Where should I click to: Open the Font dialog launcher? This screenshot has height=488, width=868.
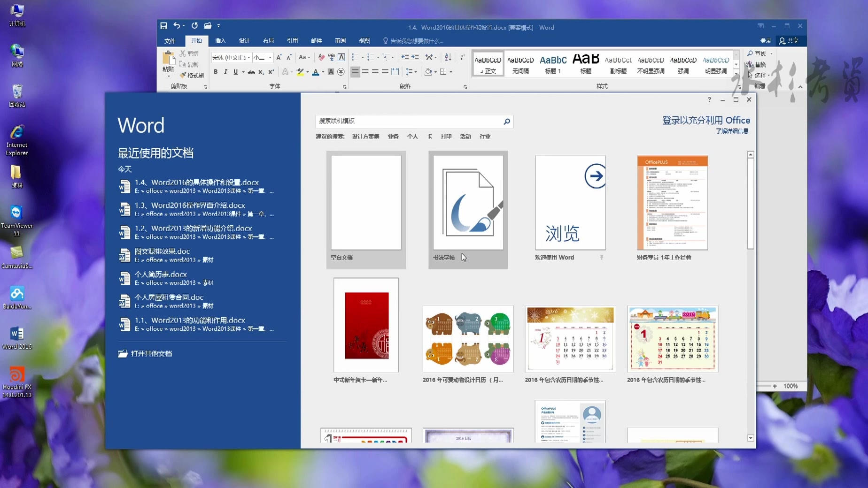click(x=344, y=87)
